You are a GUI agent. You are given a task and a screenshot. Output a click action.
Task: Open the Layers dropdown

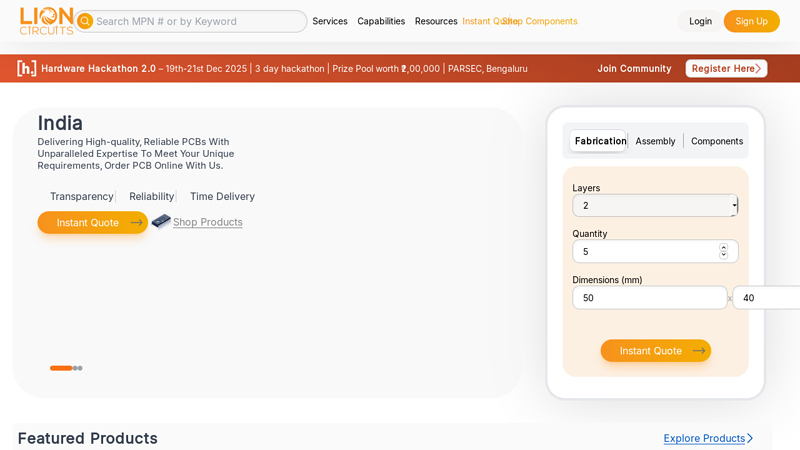[x=655, y=205]
